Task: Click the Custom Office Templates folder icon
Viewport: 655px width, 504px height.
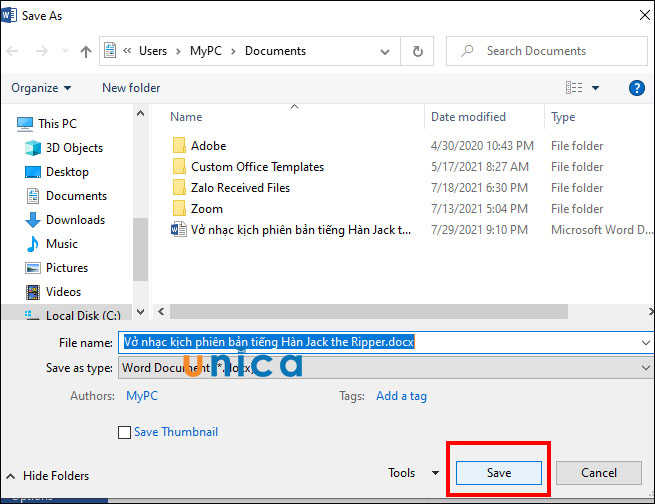Action: [x=179, y=166]
